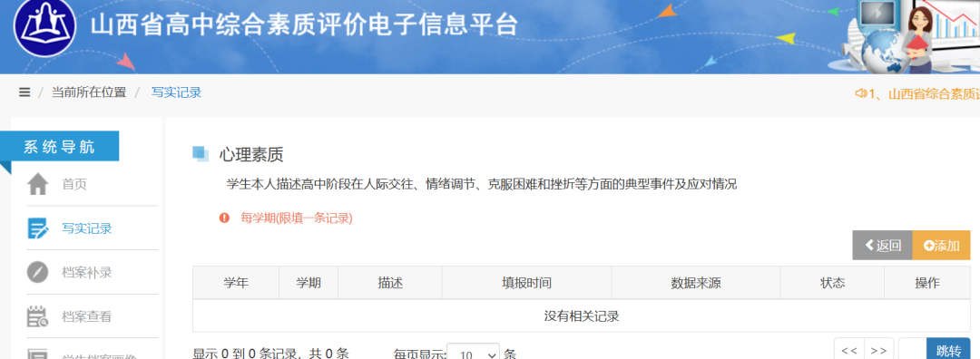Click the 返回 button
This screenshot has height=359, width=980.
883,246
